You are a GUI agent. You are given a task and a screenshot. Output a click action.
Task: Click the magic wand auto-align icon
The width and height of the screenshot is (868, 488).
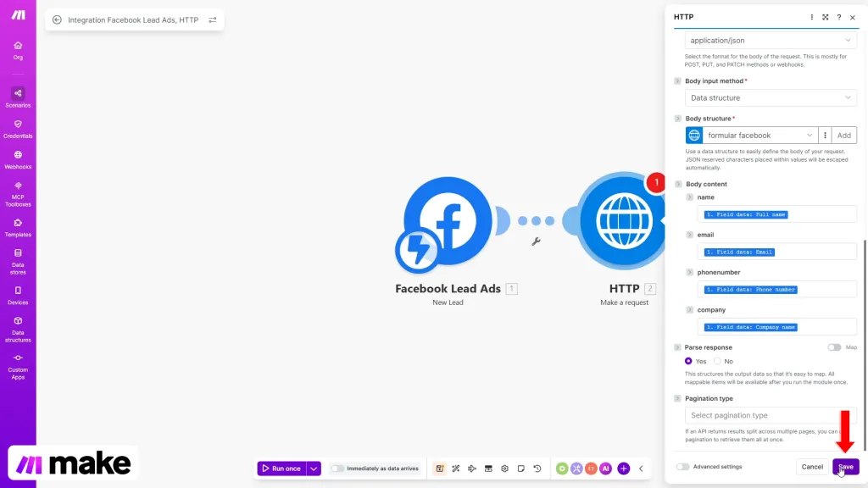pyautogui.click(x=455, y=469)
